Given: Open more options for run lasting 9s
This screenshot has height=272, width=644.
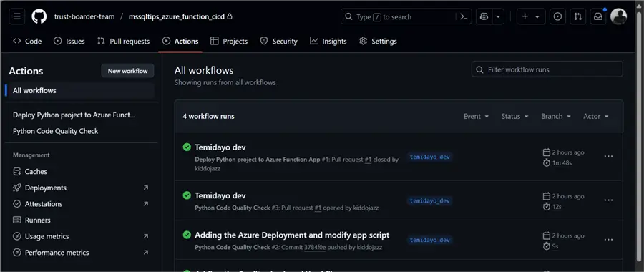Looking at the screenshot, I should (608, 240).
